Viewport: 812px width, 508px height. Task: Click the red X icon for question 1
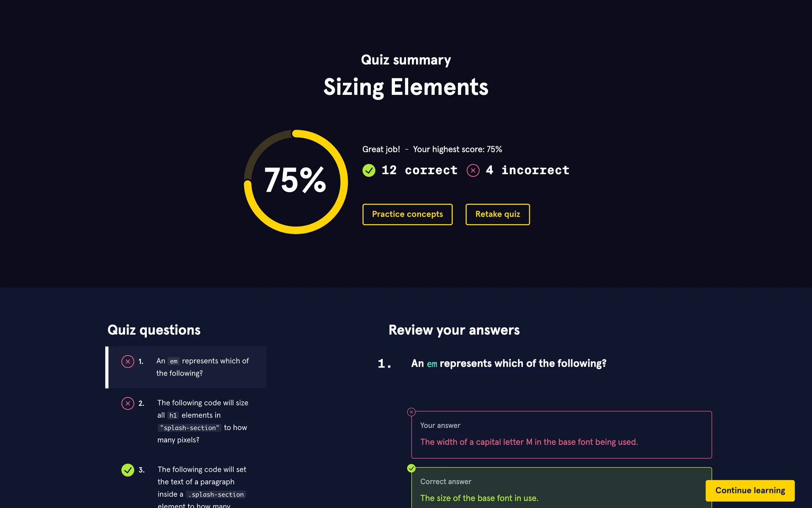tap(128, 362)
